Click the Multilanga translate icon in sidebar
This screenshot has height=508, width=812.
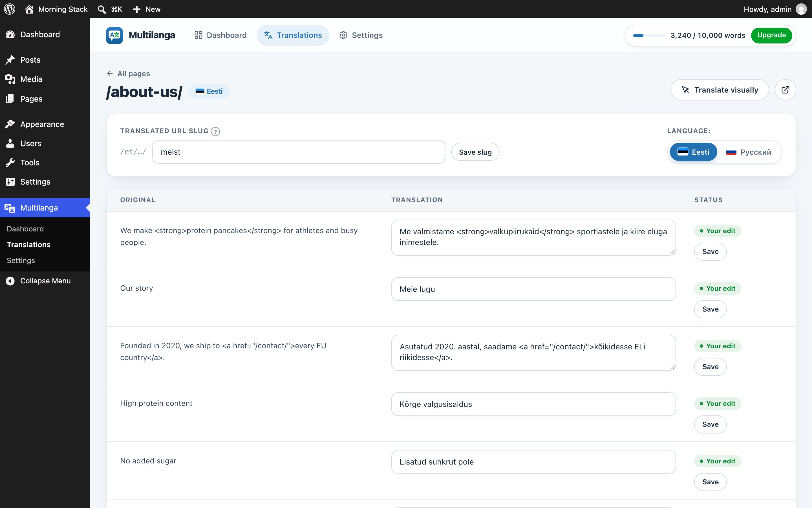(10, 208)
